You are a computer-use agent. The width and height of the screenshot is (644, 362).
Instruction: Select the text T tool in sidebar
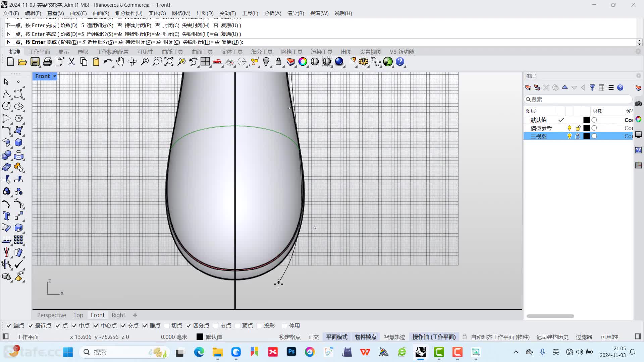point(6,216)
